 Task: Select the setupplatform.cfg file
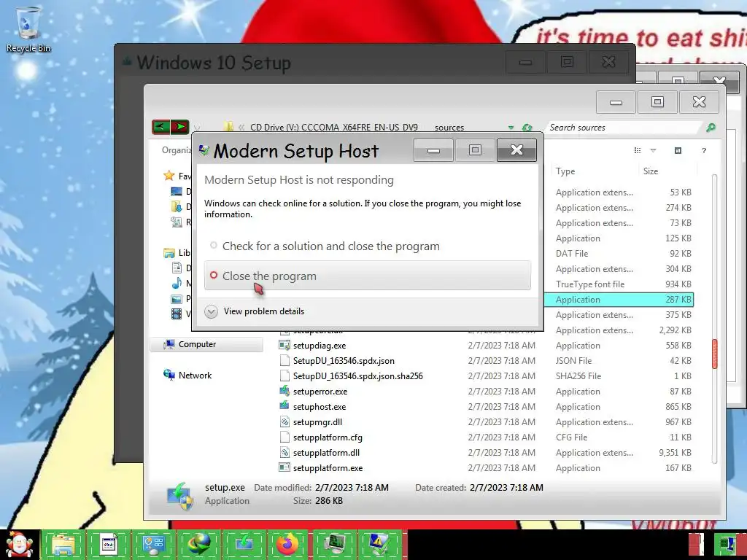tap(328, 437)
